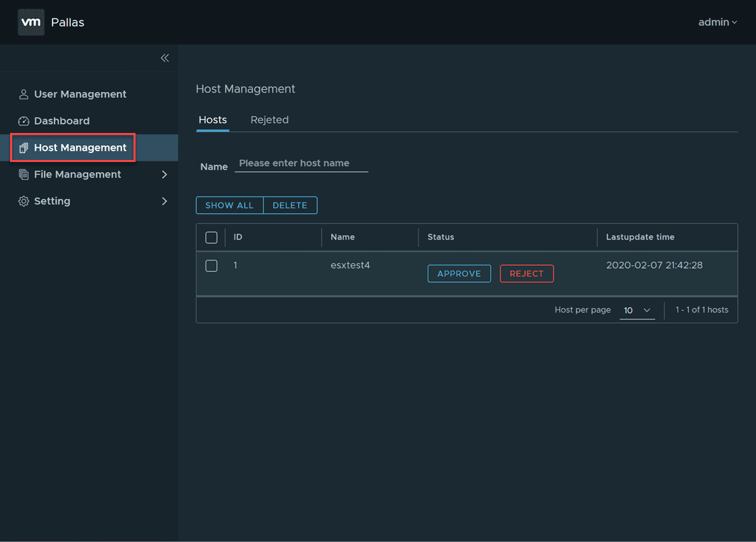Screen dimensions: 756x542
Task: Switch to the Rejeted tab
Action: pyautogui.click(x=269, y=120)
